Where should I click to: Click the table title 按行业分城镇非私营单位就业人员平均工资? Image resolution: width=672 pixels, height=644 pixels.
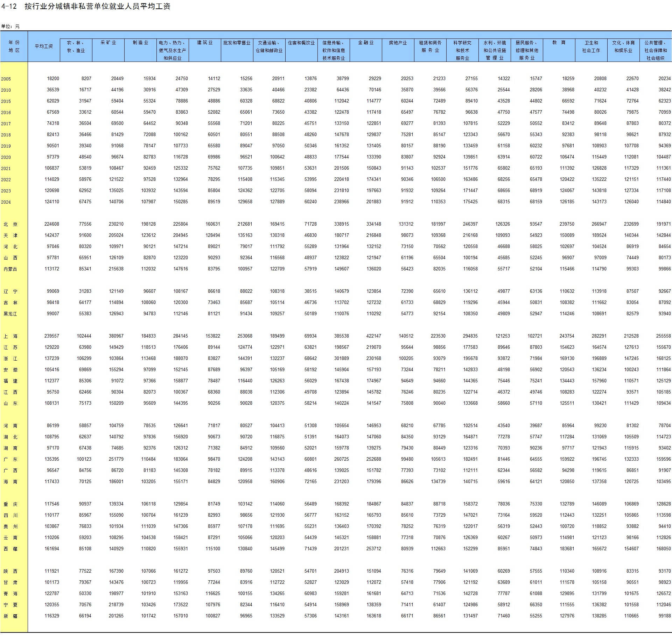click(x=97, y=6)
